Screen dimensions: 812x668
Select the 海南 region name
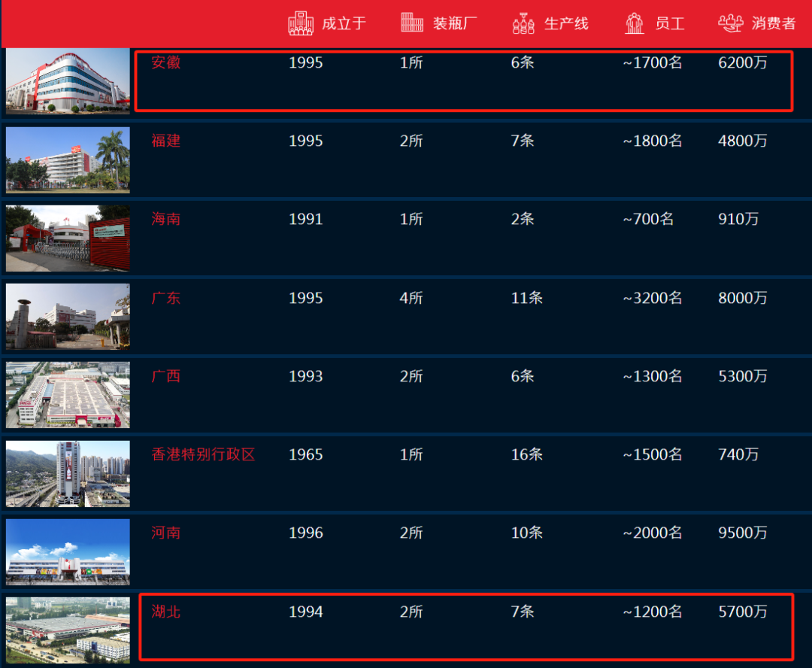(x=166, y=220)
